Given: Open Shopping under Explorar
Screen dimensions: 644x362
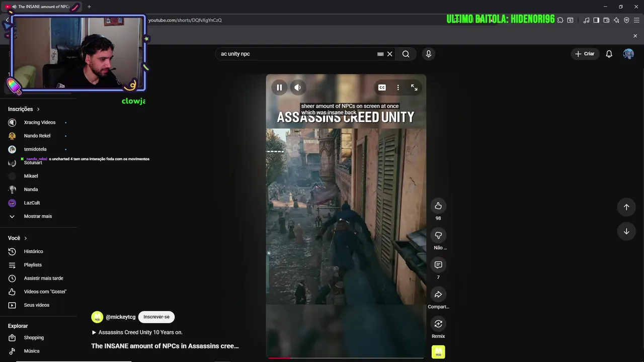Looking at the screenshot, I should 34,337.
